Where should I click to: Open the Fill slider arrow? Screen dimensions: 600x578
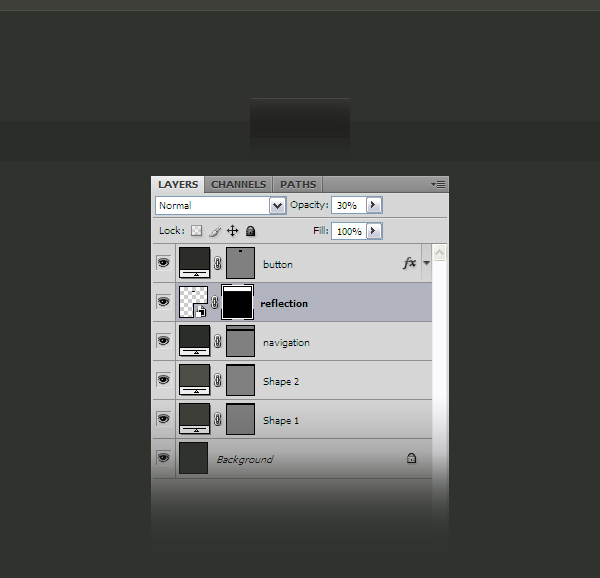pos(374,231)
